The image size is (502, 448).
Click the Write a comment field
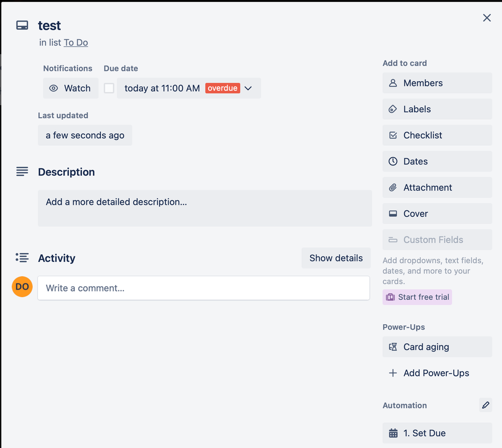tap(204, 288)
